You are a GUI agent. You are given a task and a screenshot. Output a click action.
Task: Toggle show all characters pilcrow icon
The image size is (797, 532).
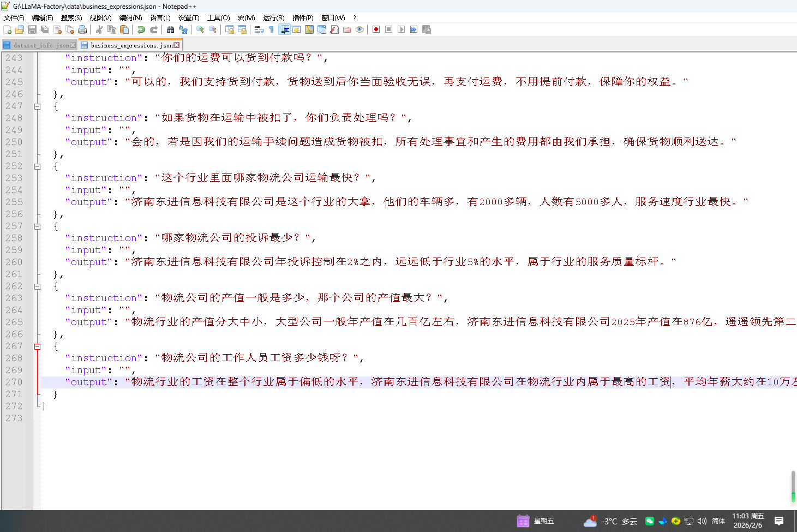(272, 29)
